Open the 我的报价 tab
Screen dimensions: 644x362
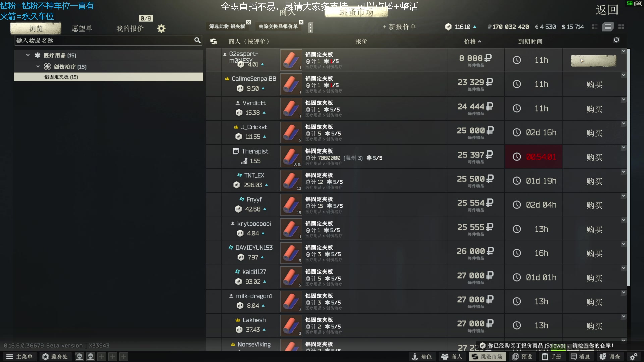click(x=130, y=28)
